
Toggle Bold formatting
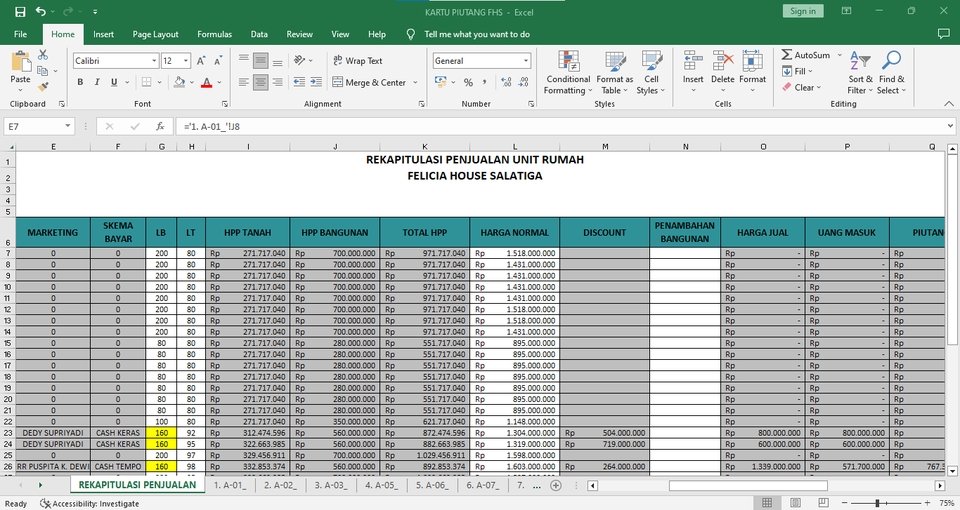point(81,83)
